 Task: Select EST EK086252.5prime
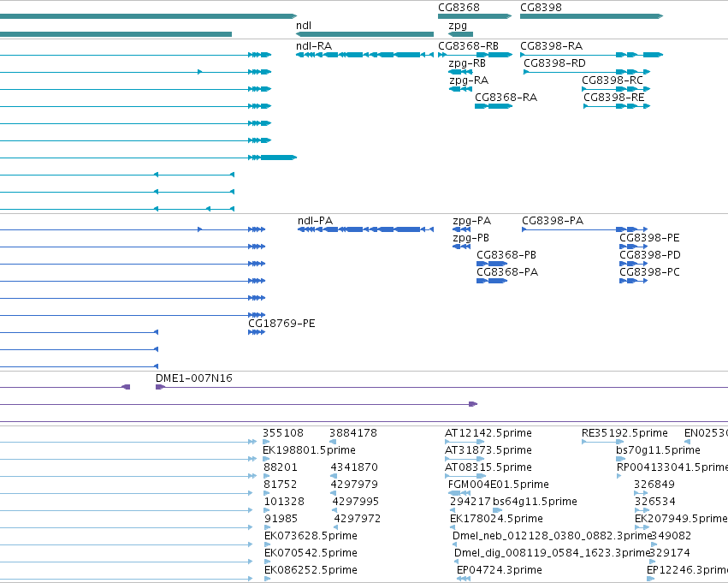[x=311, y=570]
